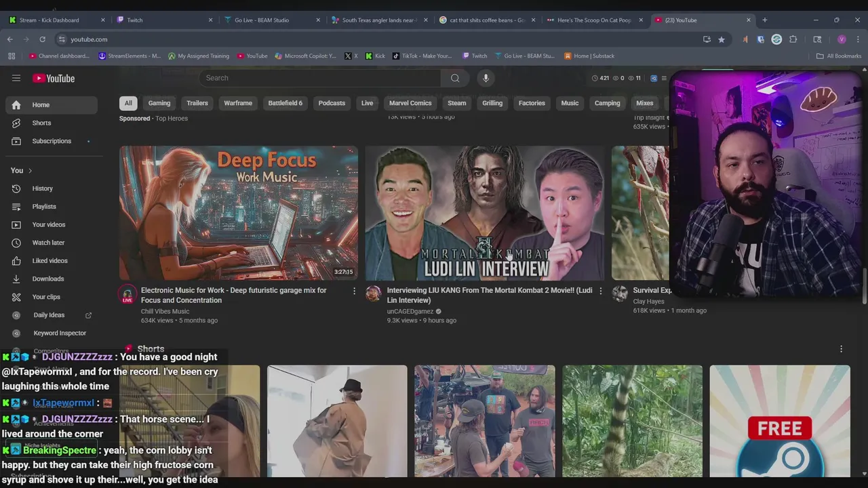Select the Grilling filter chip
868x488 pixels.
(x=492, y=103)
